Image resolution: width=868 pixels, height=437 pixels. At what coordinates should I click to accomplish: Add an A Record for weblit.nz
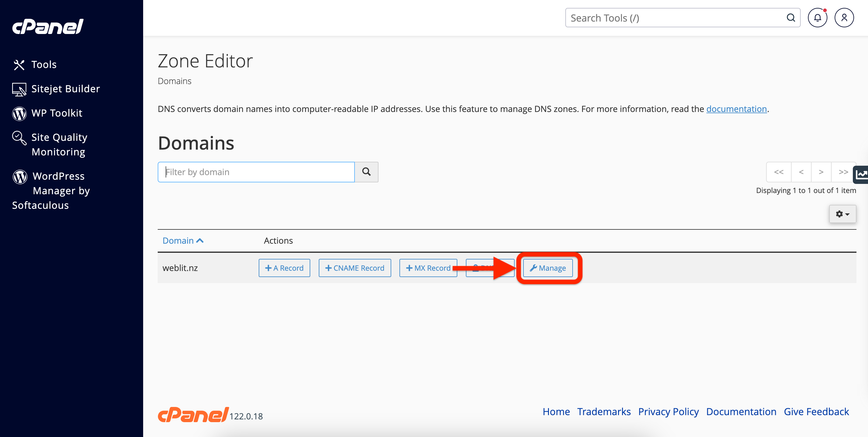click(x=284, y=268)
